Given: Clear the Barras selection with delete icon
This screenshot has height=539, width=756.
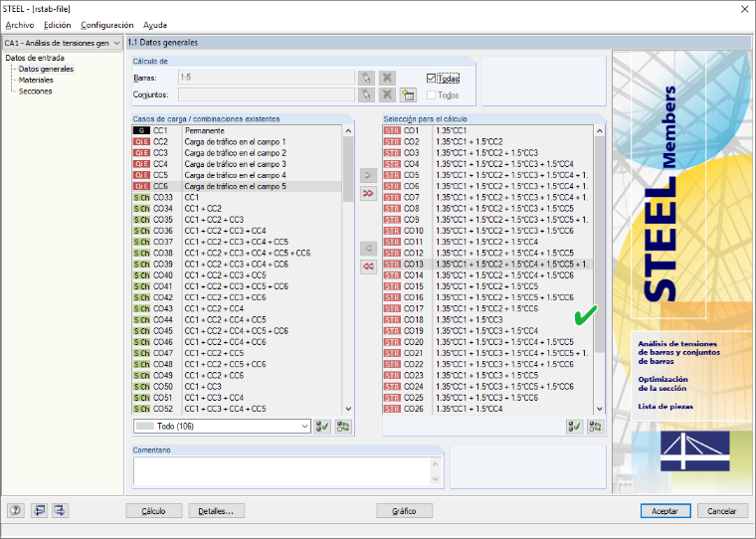Looking at the screenshot, I should coord(387,78).
